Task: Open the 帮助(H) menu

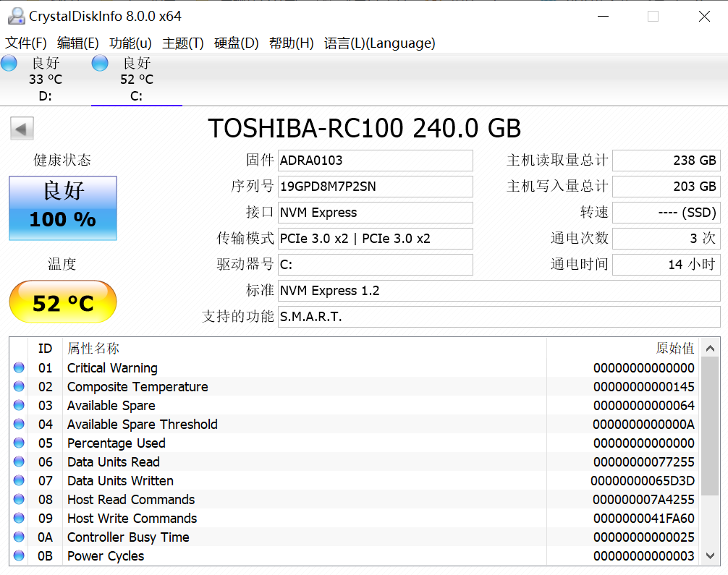Action: click(x=291, y=43)
